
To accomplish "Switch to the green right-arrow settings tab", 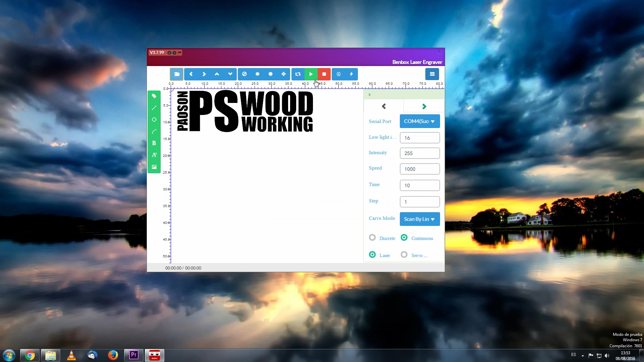I will (424, 107).
